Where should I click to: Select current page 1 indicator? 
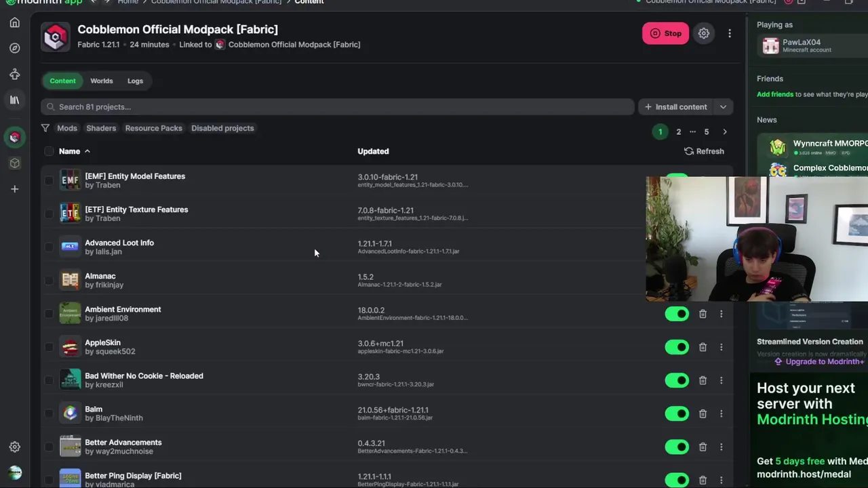[x=660, y=132]
